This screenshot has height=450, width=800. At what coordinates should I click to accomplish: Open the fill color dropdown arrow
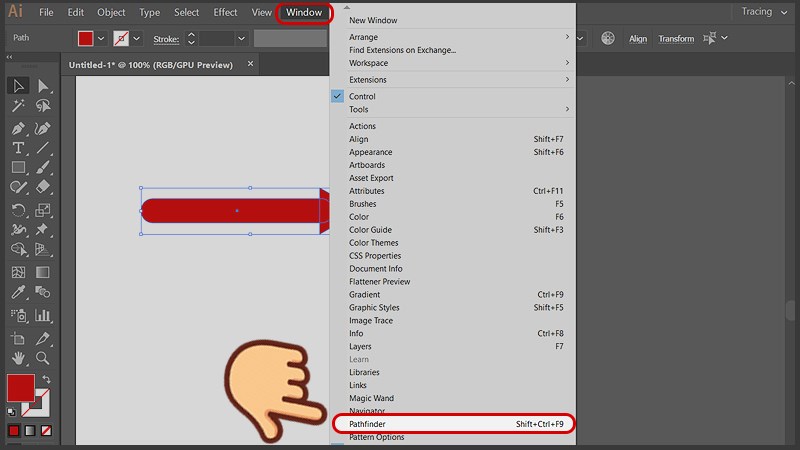(x=102, y=39)
